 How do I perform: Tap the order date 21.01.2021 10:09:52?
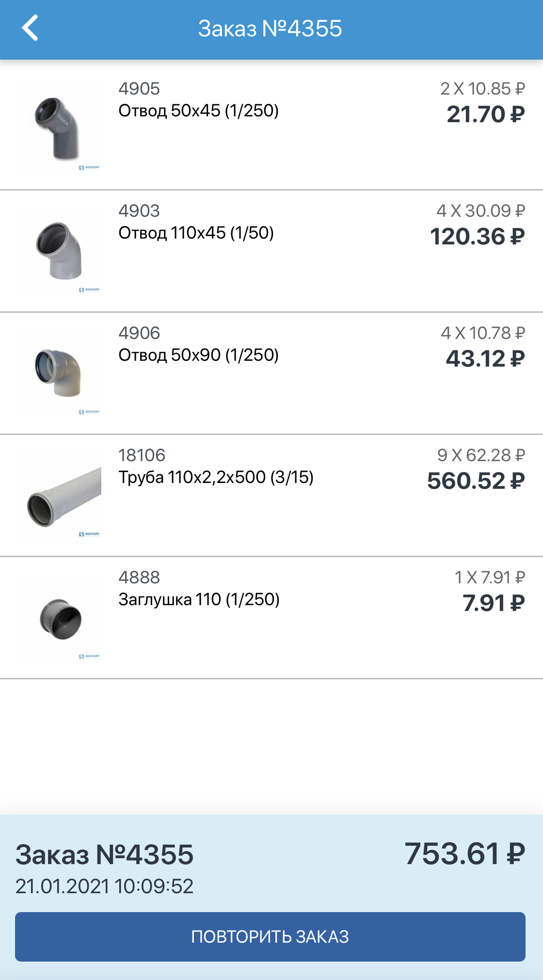[104, 886]
